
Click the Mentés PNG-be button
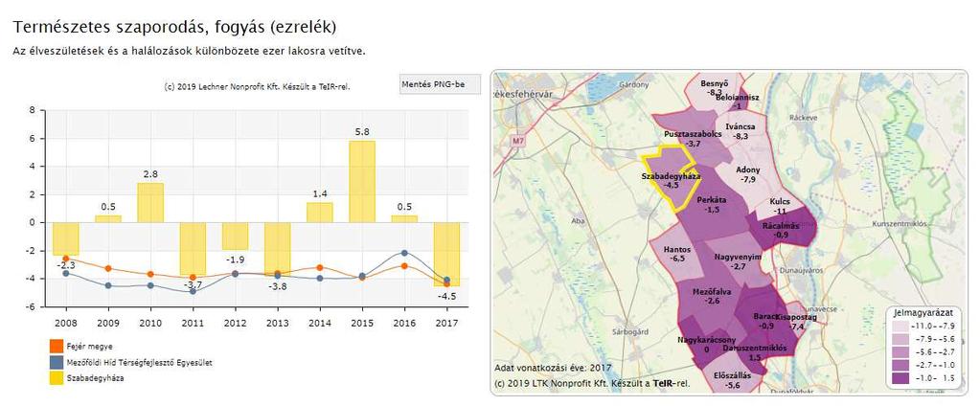coord(440,83)
